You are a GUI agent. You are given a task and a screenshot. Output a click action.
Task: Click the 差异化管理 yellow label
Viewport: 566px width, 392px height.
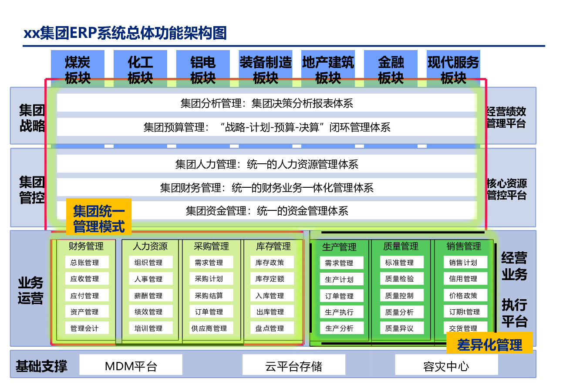489,345
